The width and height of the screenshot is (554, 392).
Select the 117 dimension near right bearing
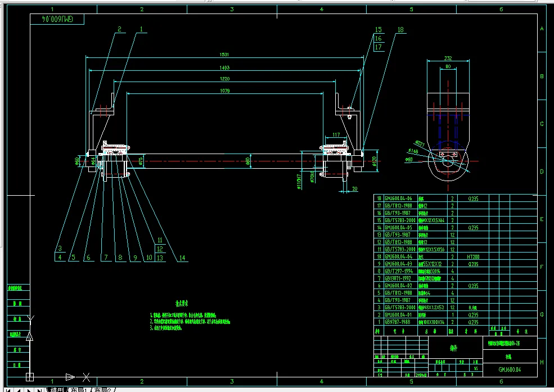pyautogui.click(x=336, y=134)
